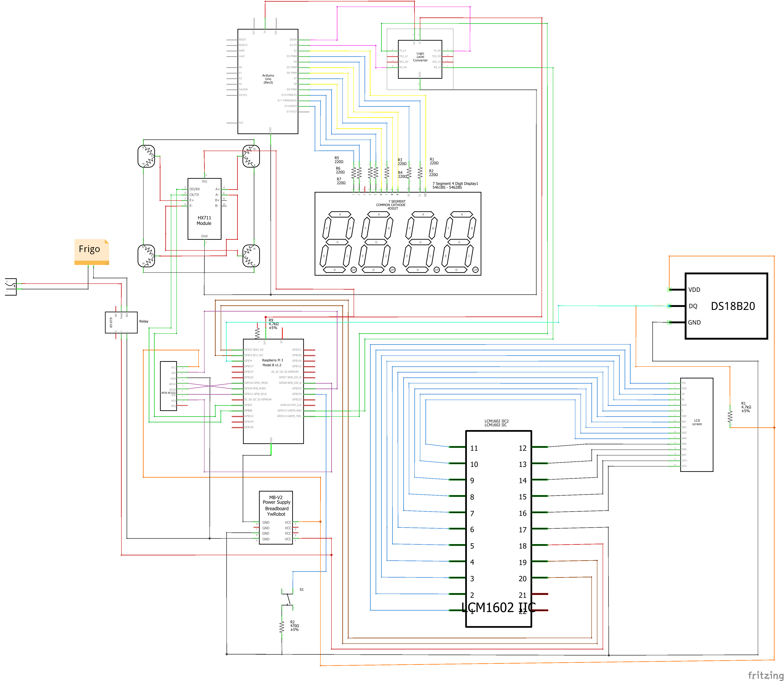Click the R3 220Ω label
The image size is (784, 681).
tap(402, 162)
